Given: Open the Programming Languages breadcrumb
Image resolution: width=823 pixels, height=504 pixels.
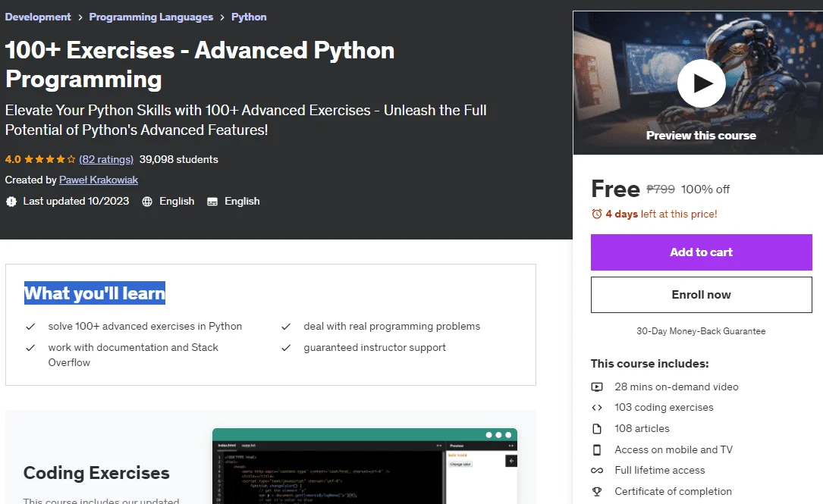Looking at the screenshot, I should coord(151,17).
